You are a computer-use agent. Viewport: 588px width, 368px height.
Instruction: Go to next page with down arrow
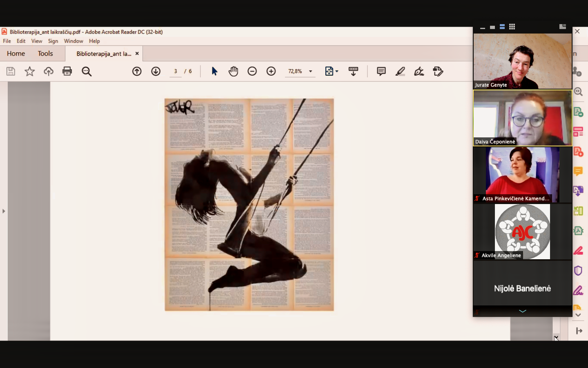(x=156, y=72)
